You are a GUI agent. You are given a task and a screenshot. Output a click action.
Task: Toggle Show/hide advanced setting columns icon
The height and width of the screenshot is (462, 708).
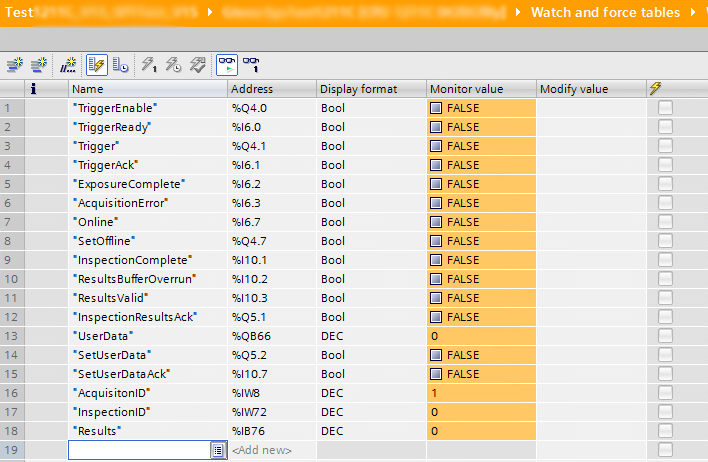tap(120, 63)
